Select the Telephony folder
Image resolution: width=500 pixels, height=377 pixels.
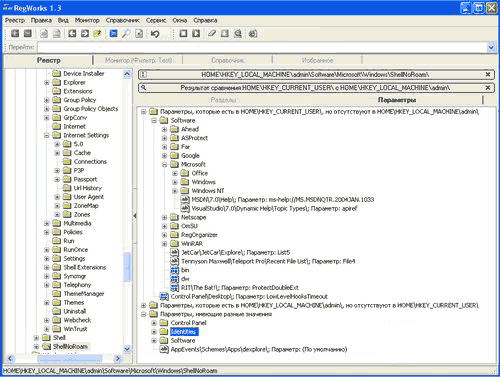click(77, 285)
